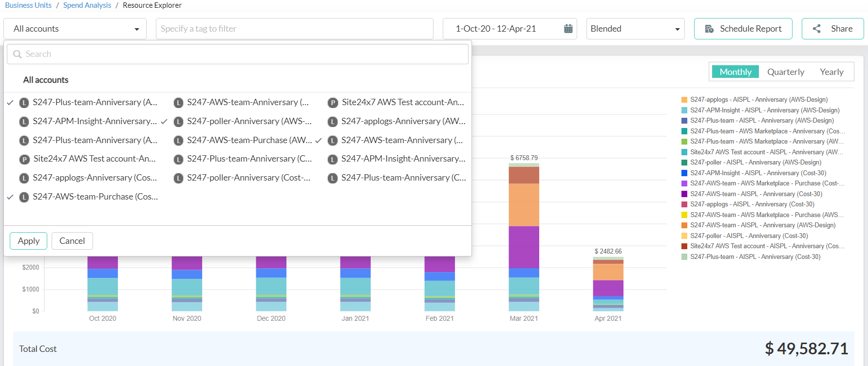This screenshot has height=366, width=868.
Task: Go to Spend Analysis breadcrumb
Action: [87, 5]
